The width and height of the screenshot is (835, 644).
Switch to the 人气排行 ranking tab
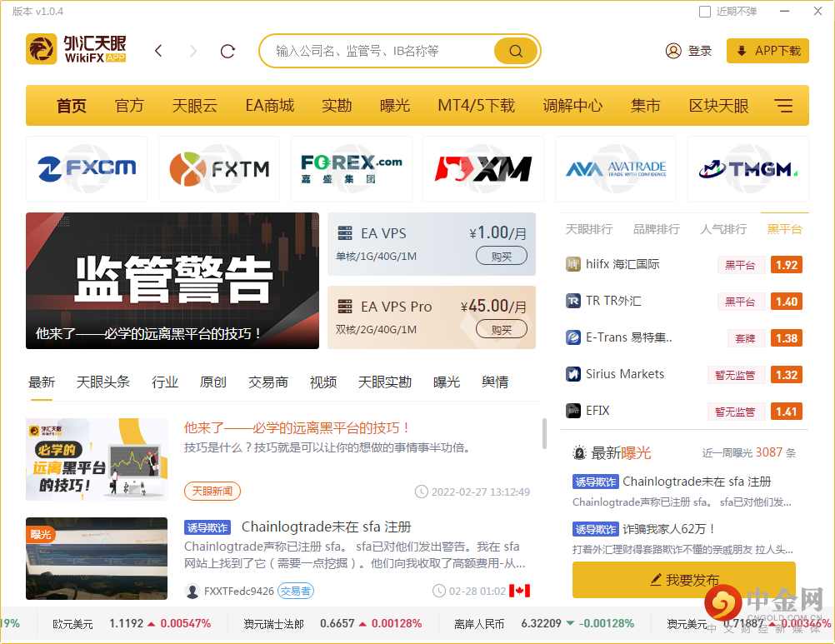coord(723,229)
